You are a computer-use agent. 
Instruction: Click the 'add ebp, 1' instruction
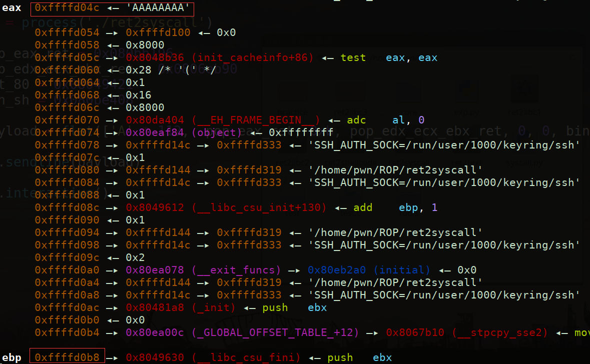pos(395,207)
